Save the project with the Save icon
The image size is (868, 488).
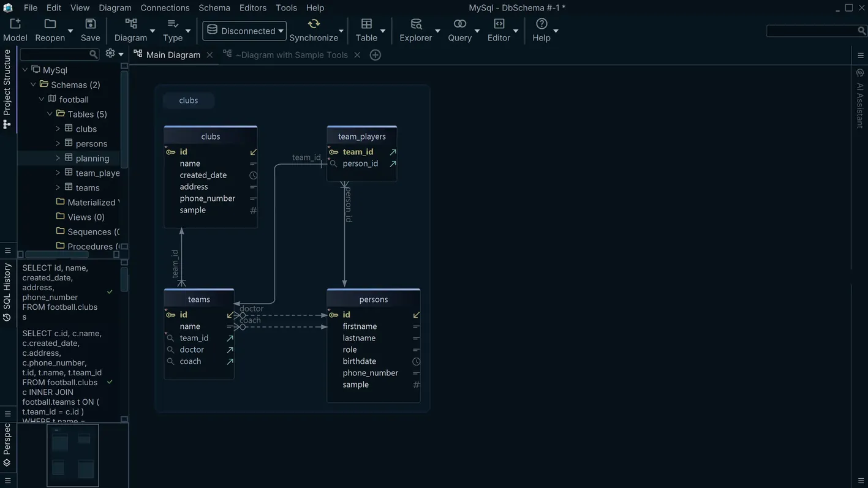[89, 23]
